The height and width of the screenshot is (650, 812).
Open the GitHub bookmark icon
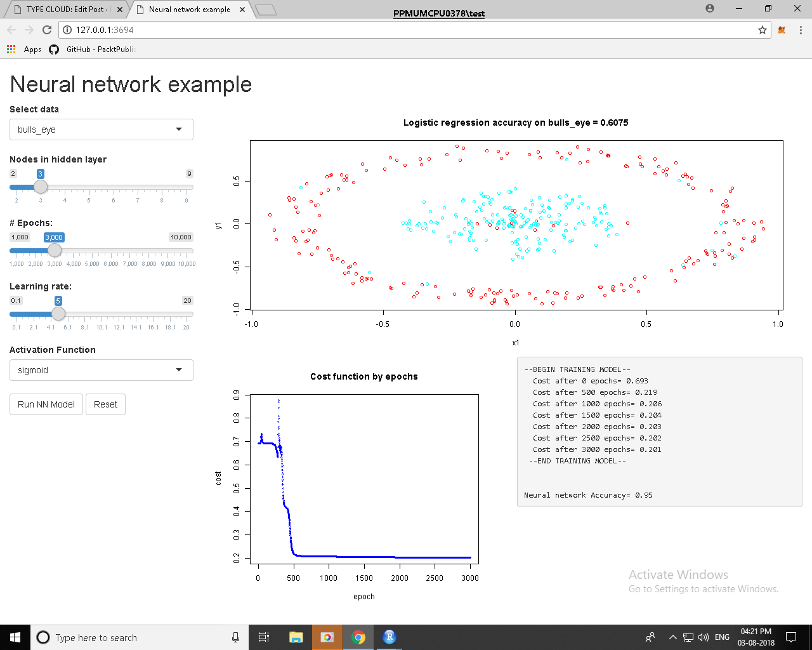pyautogui.click(x=54, y=49)
